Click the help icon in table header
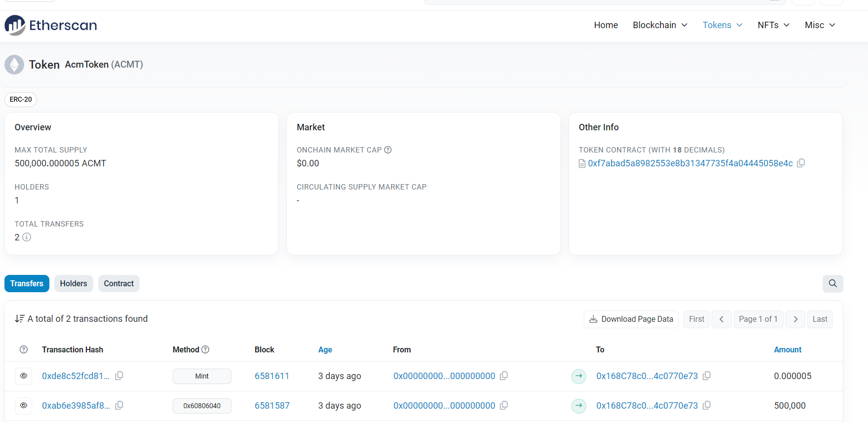The width and height of the screenshot is (868, 422). (24, 349)
